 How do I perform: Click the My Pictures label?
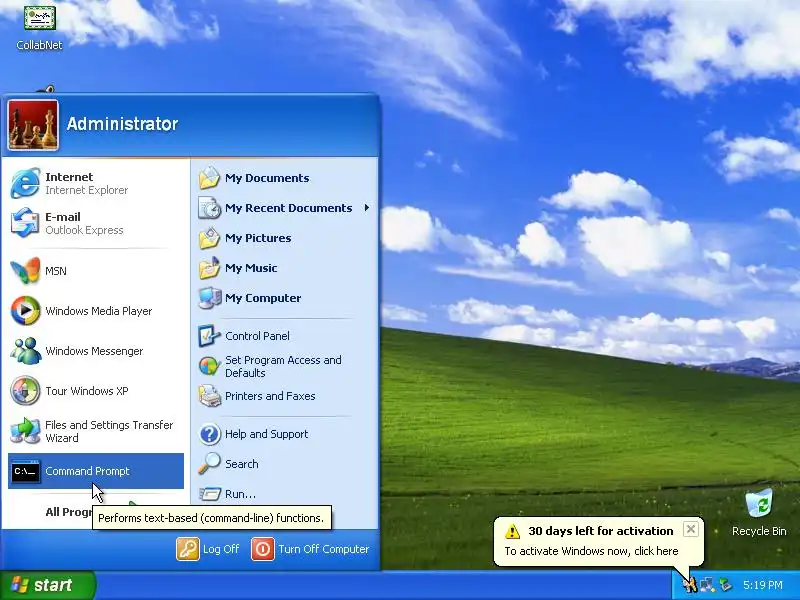pos(258,238)
